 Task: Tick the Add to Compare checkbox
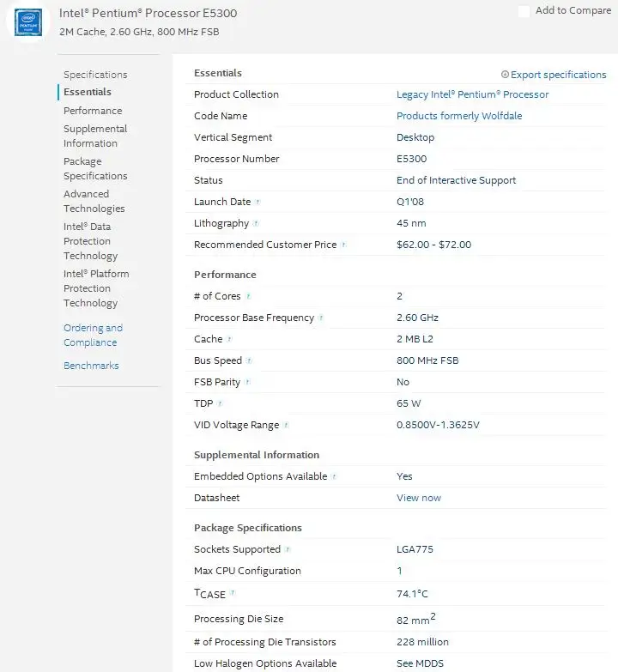point(524,11)
